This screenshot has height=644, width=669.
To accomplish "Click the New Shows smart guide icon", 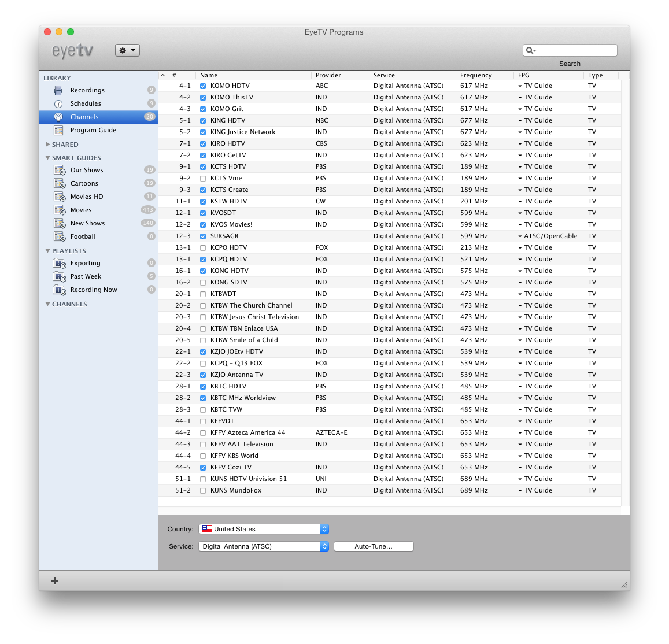I will [60, 223].
